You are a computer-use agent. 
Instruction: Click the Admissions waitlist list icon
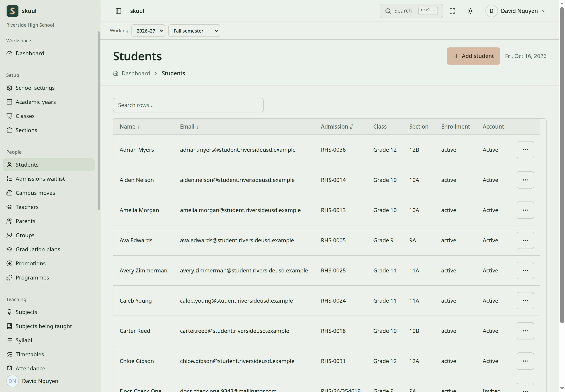pyautogui.click(x=9, y=179)
